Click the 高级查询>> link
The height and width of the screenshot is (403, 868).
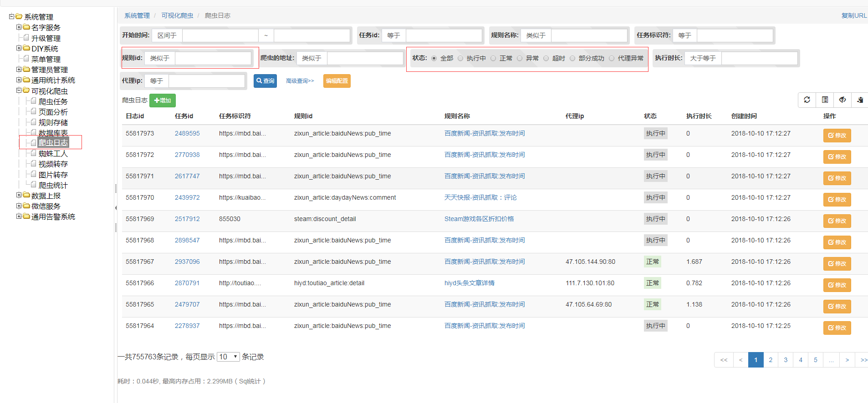300,81
